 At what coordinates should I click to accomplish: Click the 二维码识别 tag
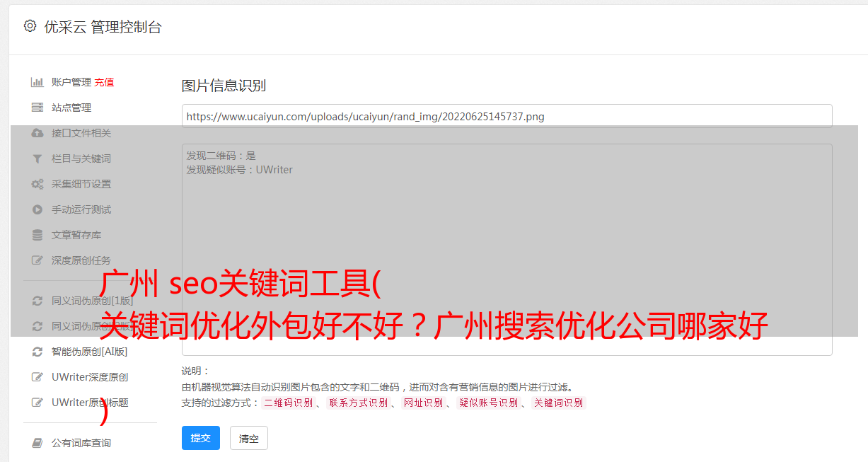pyautogui.click(x=288, y=403)
